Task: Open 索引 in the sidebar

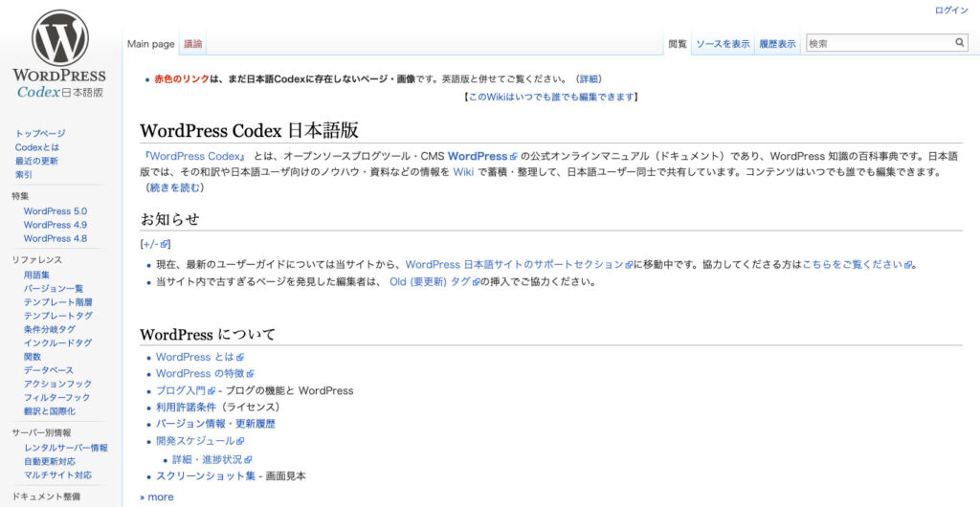Action: [24, 175]
